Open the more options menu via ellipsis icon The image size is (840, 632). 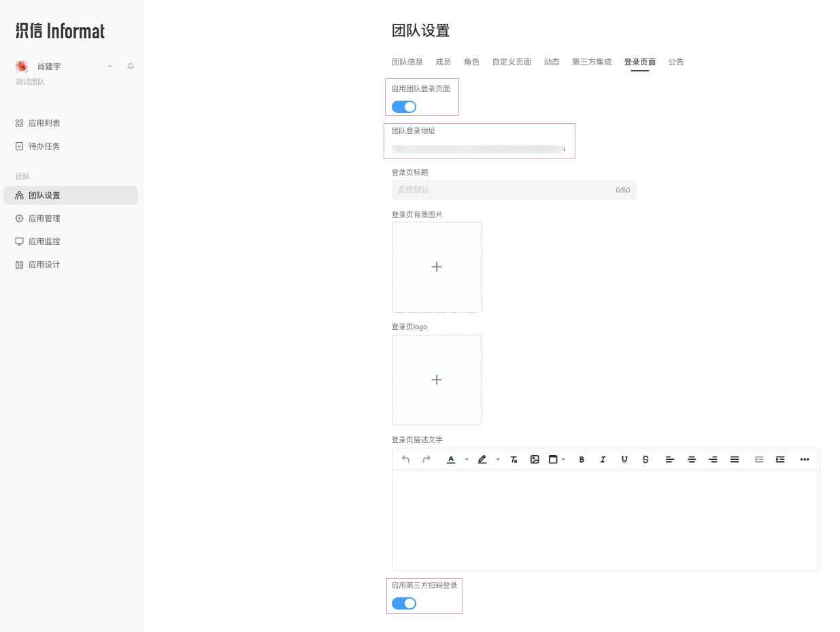805,459
